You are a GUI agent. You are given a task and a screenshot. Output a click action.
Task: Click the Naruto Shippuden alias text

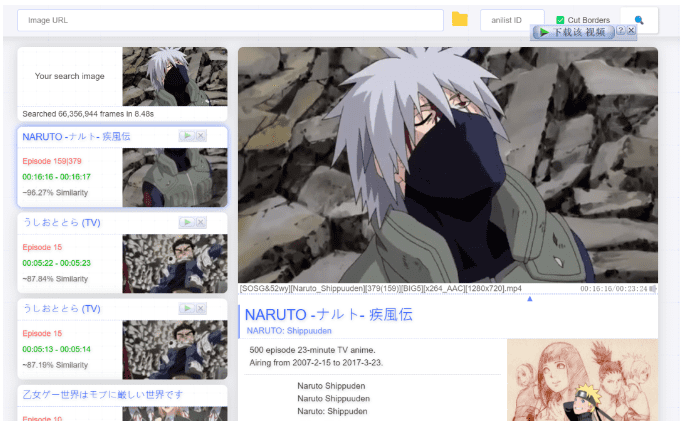(x=331, y=386)
